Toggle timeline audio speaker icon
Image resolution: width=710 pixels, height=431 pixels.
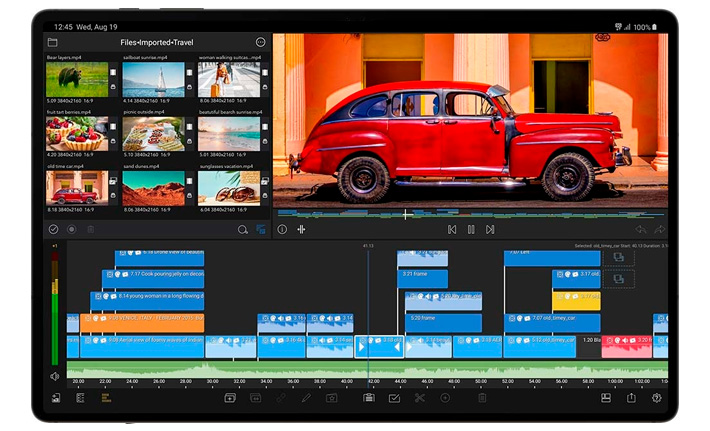tap(55, 376)
